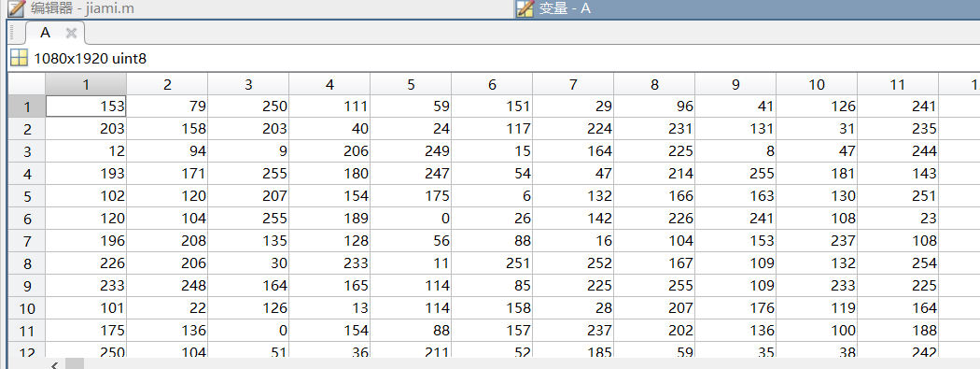The width and height of the screenshot is (980, 369).
Task: Select row header 7
Action: coord(27,241)
